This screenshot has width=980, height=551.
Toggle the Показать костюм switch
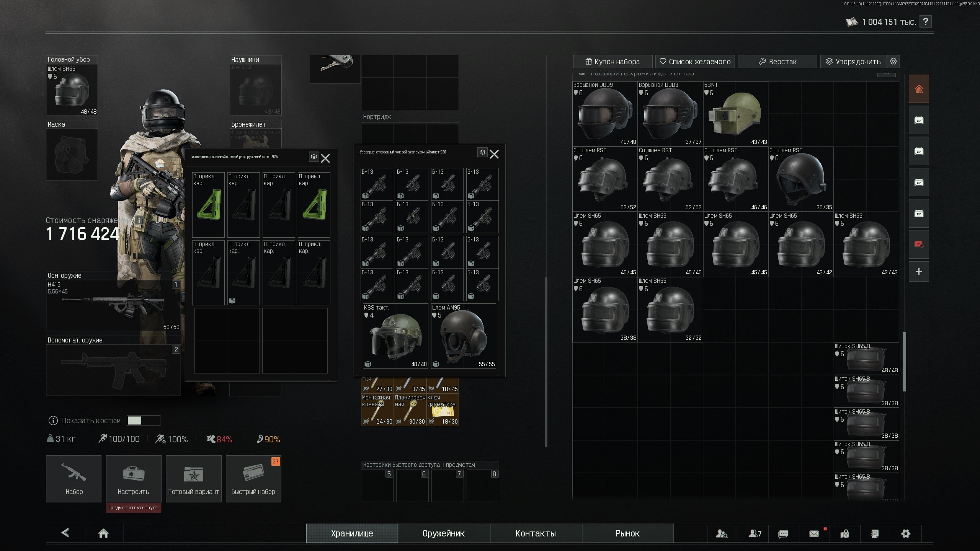tap(144, 421)
